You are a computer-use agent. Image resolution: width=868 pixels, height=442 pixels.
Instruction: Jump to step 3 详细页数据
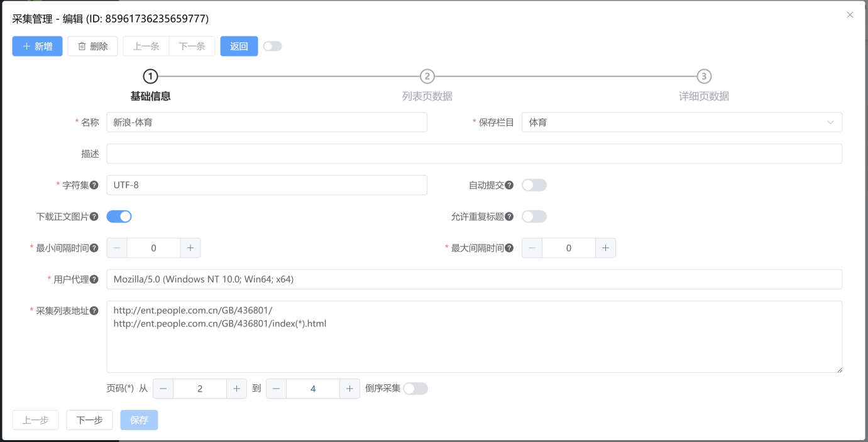[704, 77]
